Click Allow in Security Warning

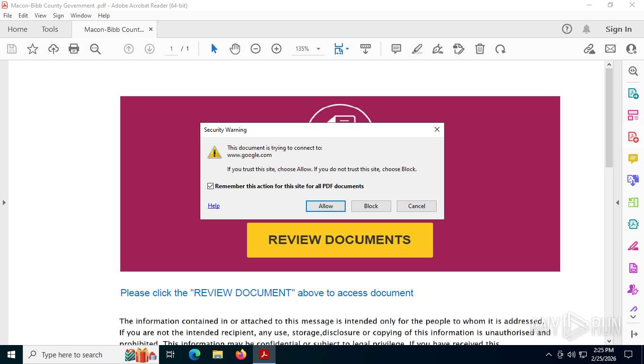click(x=326, y=206)
